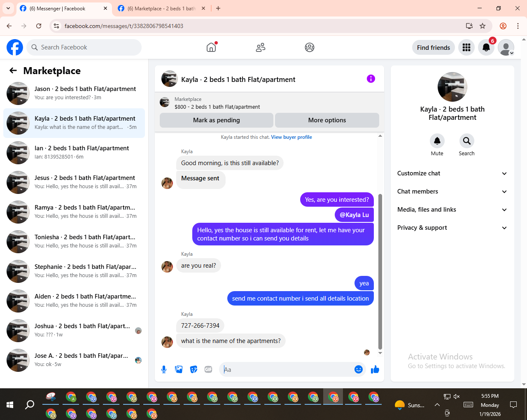Open conversation information purple info icon
This screenshot has width=527, height=420.
pos(371,79)
